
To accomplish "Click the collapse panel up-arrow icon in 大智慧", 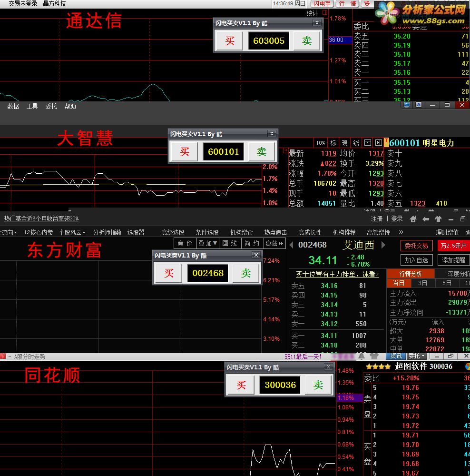I will point(367,143).
